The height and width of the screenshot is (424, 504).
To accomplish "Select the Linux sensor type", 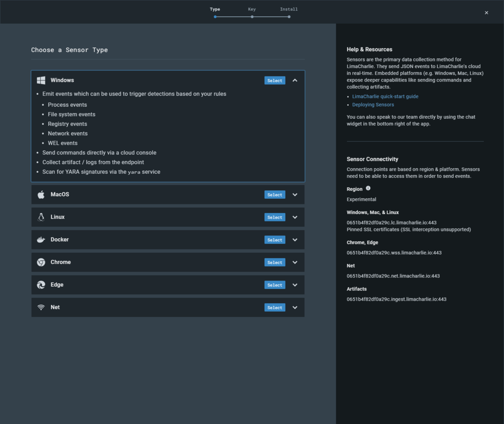I will tap(275, 217).
